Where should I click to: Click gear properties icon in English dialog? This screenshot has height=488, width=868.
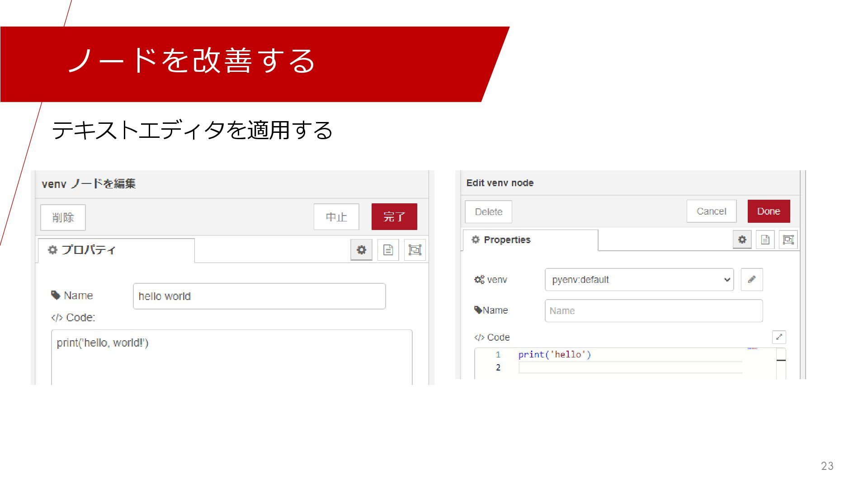pyautogui.click(x=742, y=239)
